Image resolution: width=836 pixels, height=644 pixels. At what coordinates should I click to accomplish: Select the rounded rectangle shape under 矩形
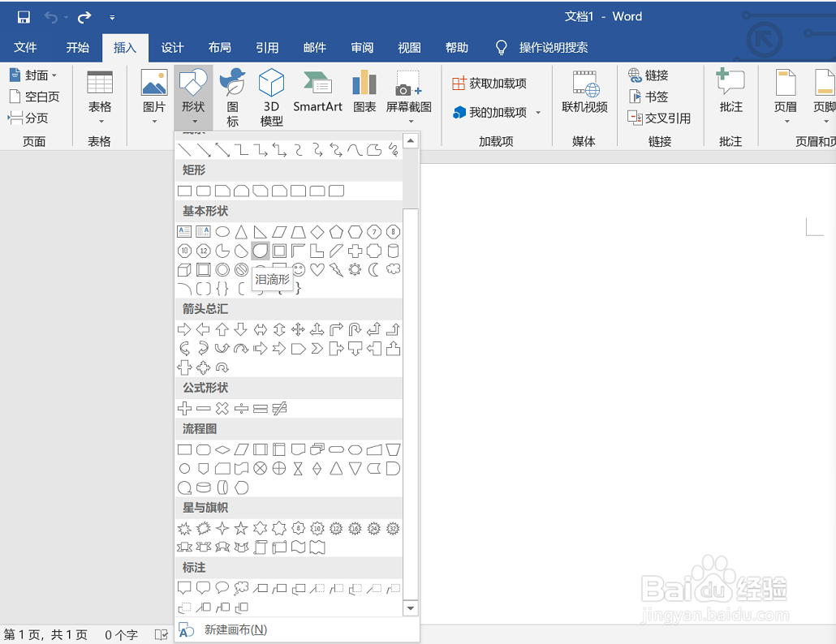(x=204, y=191)
